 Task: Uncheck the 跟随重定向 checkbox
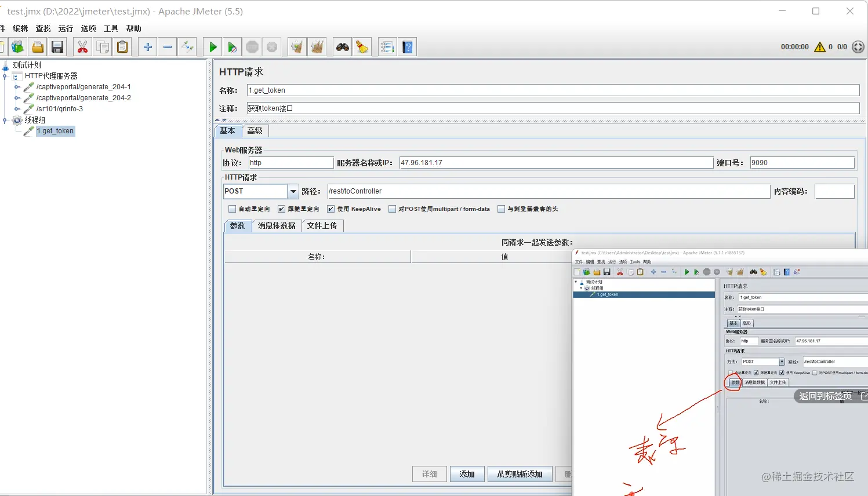coord(282,209)
